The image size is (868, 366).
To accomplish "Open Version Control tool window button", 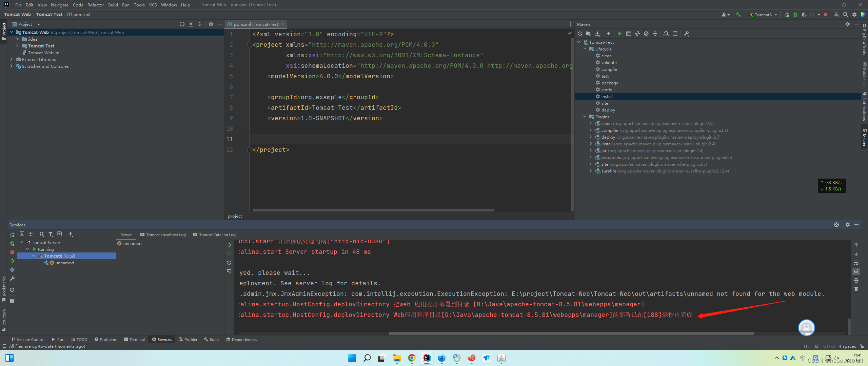I will (28, 339).
